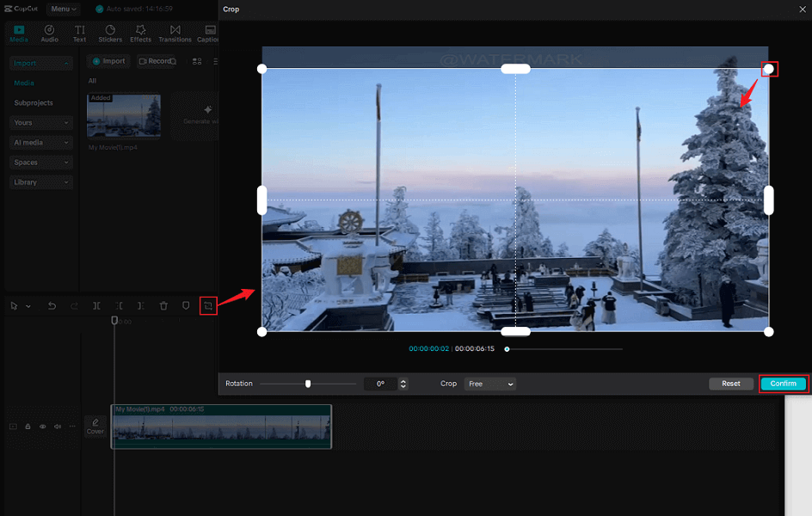Screen dimensions: 812x516
Task: Confirm the crop changes
Action: tap(782, 384)
